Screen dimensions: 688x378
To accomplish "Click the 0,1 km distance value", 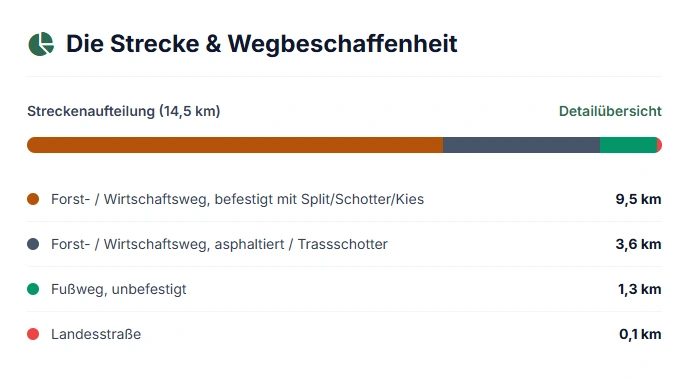I will coord(640,334).
